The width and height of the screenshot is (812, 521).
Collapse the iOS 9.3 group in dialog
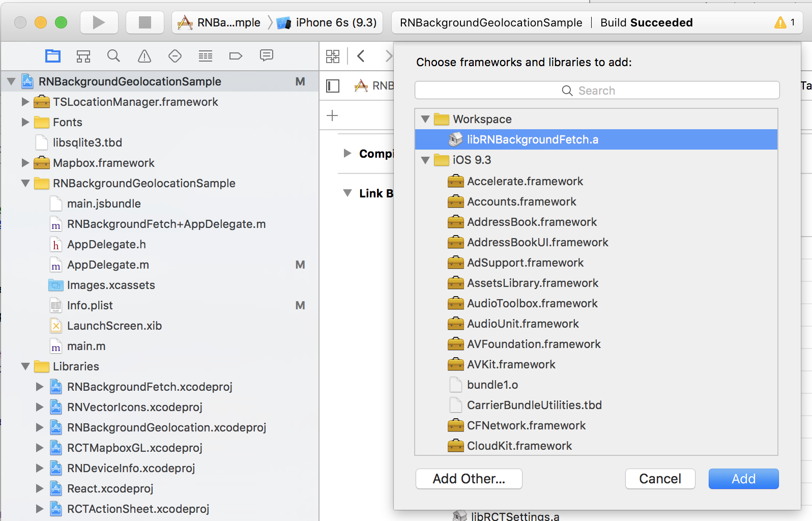(x=426, y=160)
